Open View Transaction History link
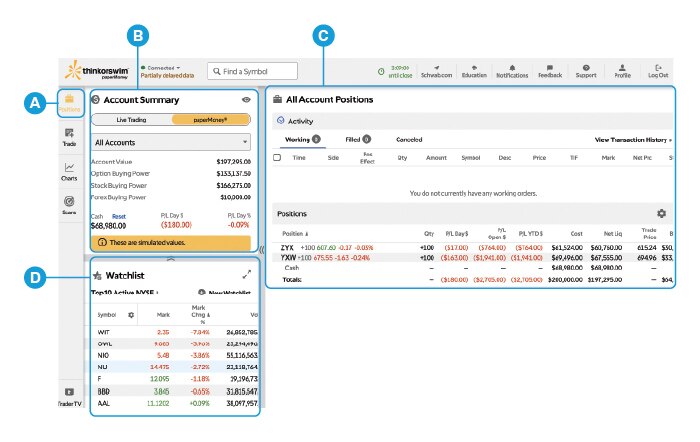 point(633,140)
